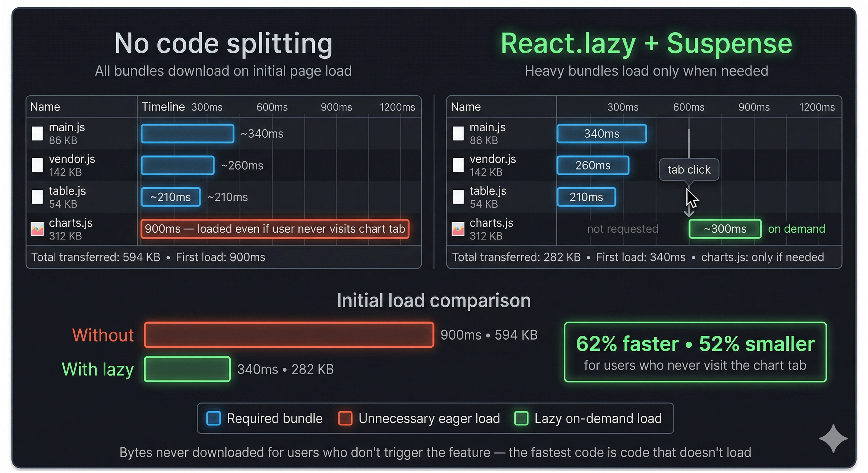This screenshot has height=473, width=868.
Task: Click the red Without comparison bar
Action: pos(289,335)
